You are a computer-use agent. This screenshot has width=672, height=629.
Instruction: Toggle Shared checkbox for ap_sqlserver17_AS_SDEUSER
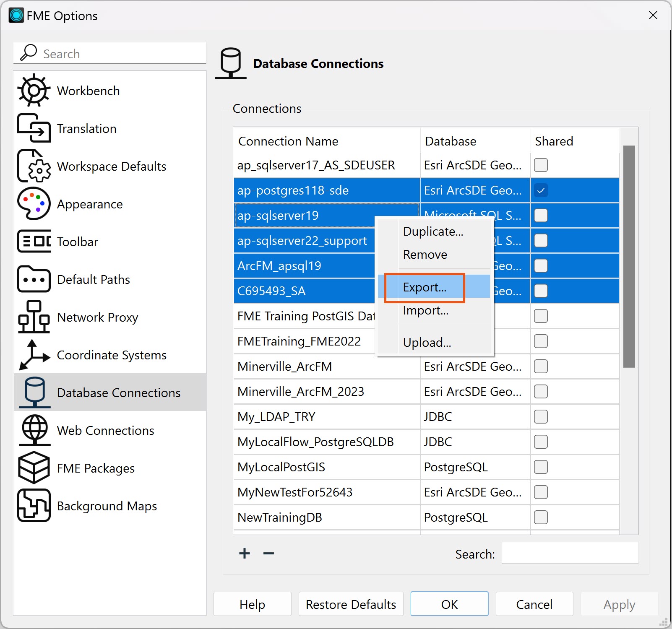(541, 165)
